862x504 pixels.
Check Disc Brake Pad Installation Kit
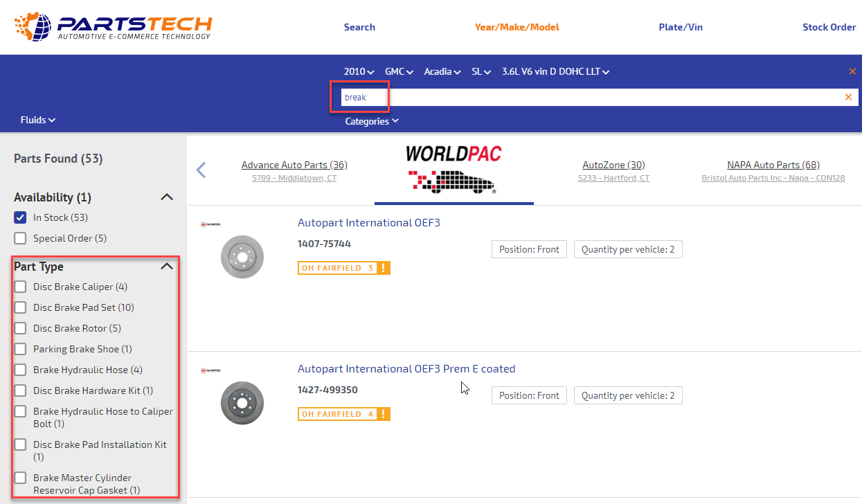point(21,444)
